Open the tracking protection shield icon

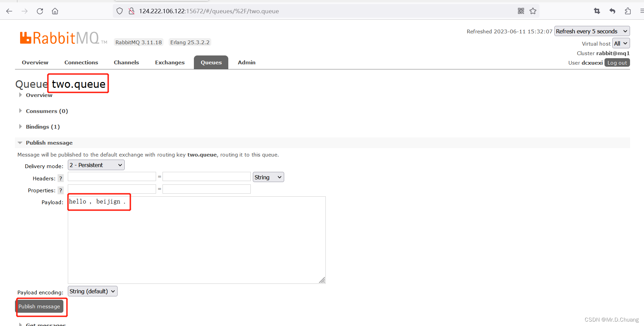point(120,11)
